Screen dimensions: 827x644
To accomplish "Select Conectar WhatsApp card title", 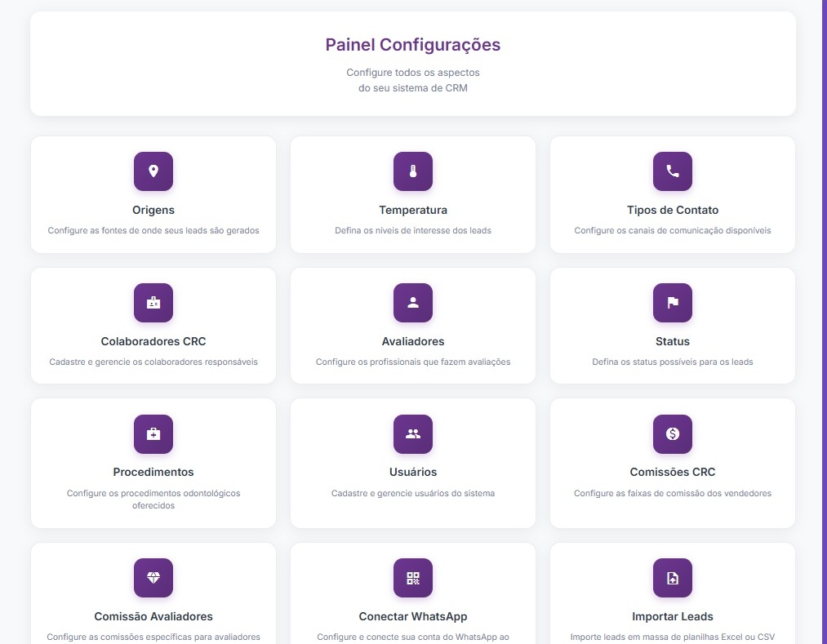I will point(413,616).
